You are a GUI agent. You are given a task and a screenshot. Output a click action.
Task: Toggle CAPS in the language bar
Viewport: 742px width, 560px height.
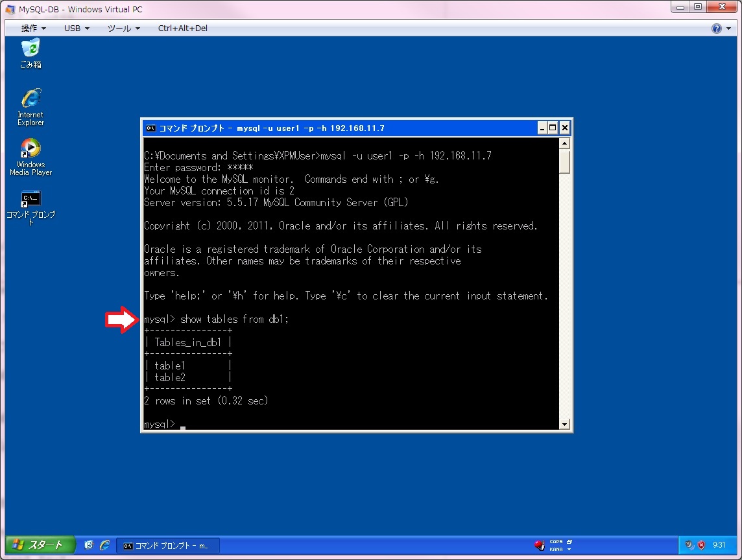[556, 542]
